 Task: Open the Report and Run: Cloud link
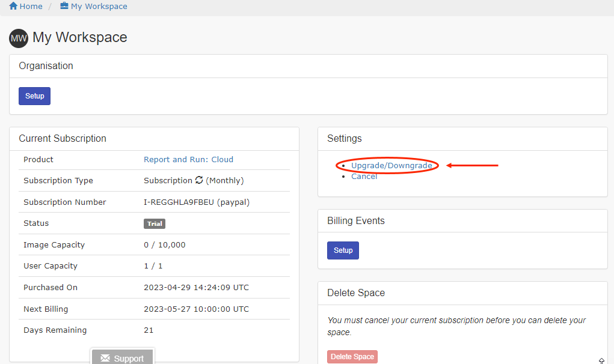click(x=188, y=159)
